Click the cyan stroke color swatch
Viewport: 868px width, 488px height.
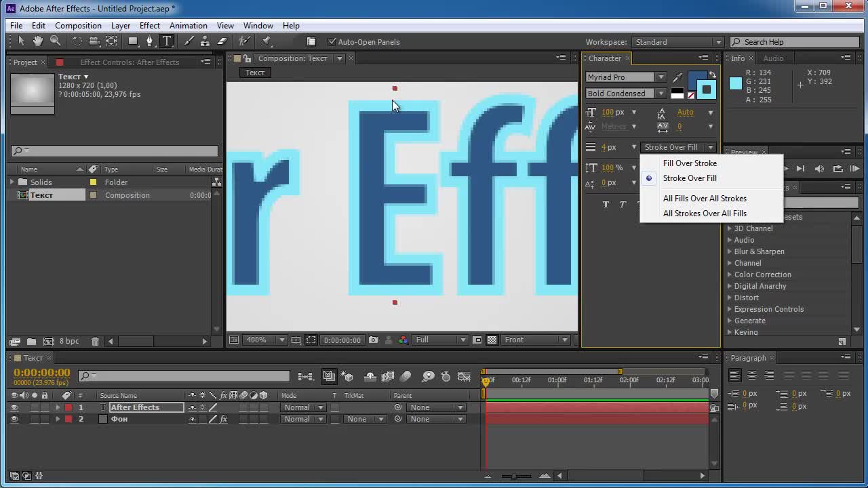click(708, 90)
